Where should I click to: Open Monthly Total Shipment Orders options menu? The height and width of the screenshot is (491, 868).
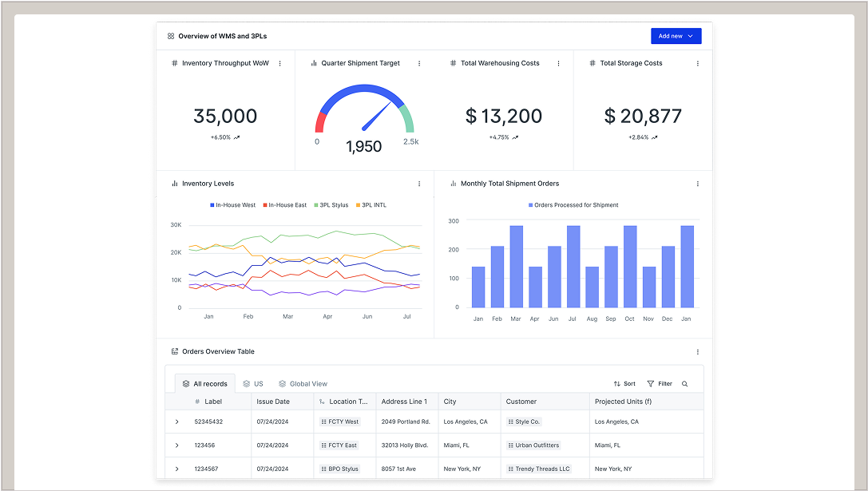[x=697, y=184]
